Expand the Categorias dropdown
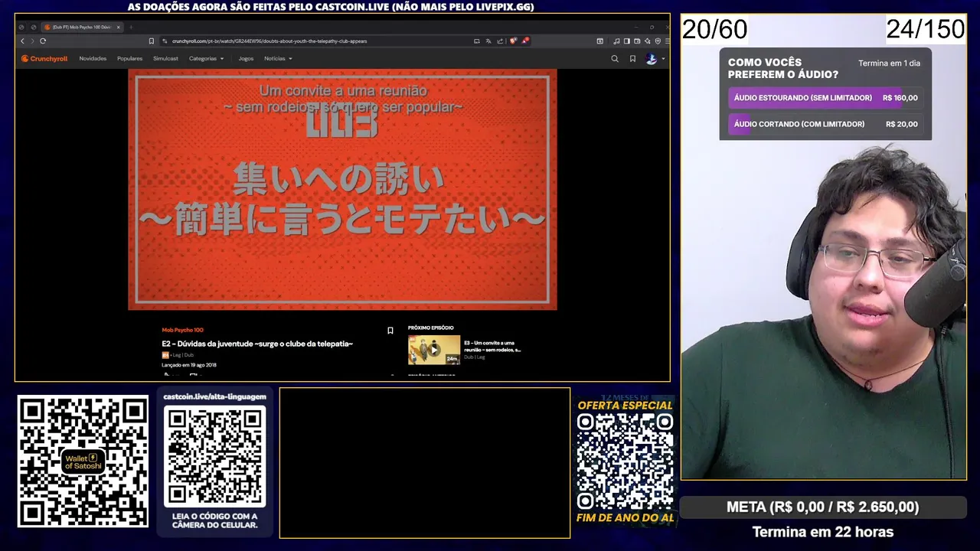The width and height of the screenshot is (980, 551). 207,59
